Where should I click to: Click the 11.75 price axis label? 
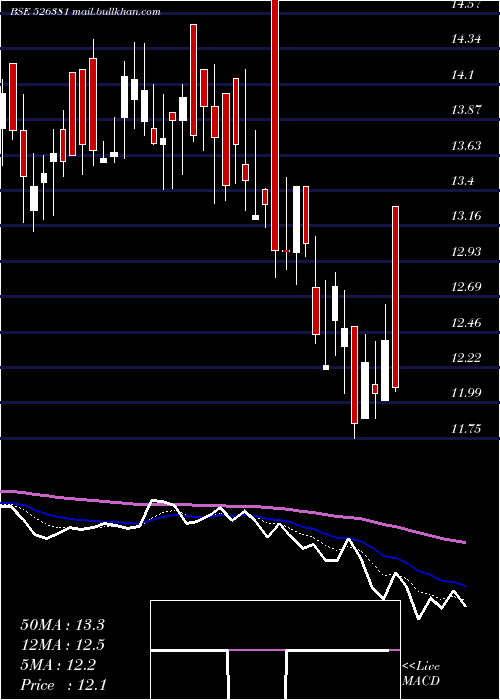click(466, 429)
